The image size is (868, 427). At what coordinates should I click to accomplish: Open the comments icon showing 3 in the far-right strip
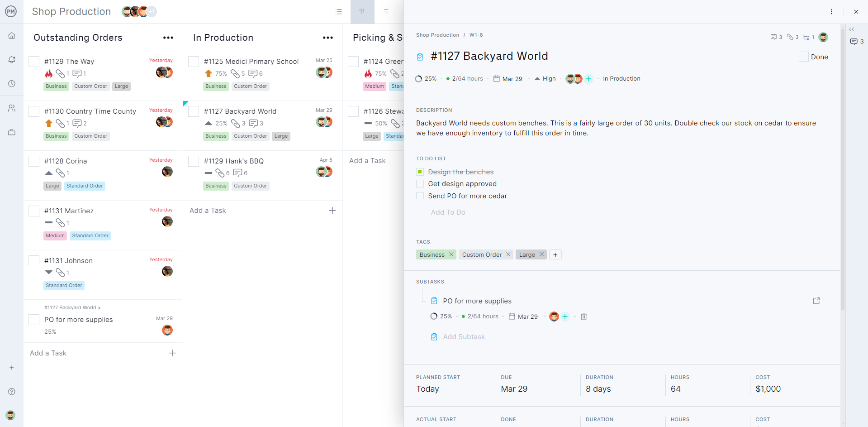pos(857,42)
